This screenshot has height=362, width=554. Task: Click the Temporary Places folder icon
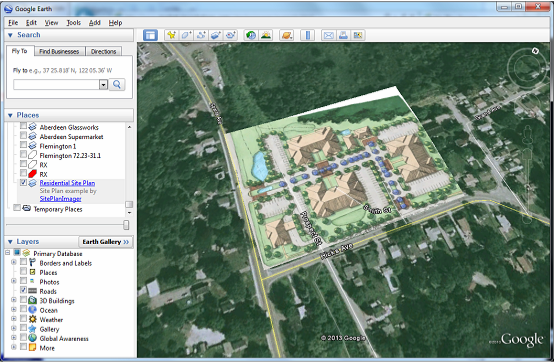[26, 208]
